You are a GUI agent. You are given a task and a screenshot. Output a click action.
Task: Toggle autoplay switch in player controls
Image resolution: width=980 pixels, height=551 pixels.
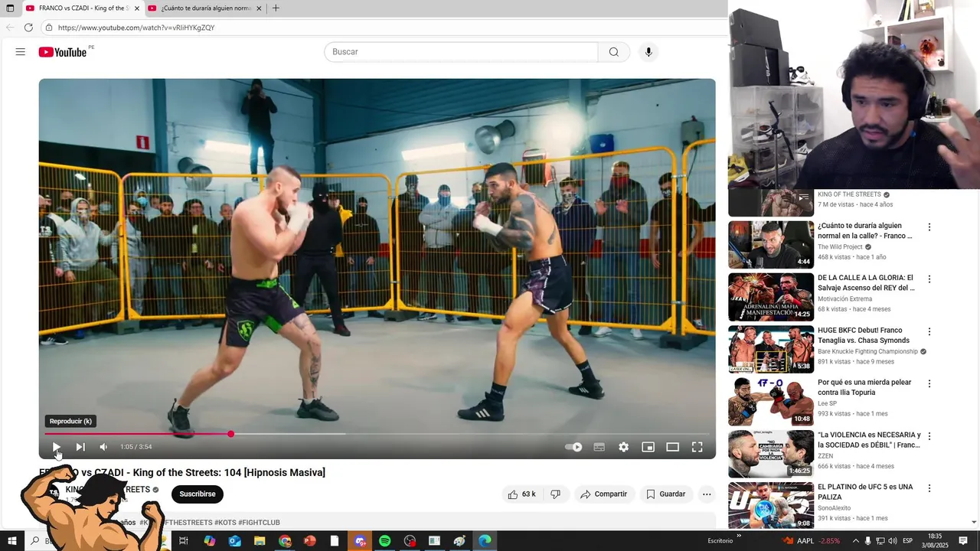pos(573,447)
